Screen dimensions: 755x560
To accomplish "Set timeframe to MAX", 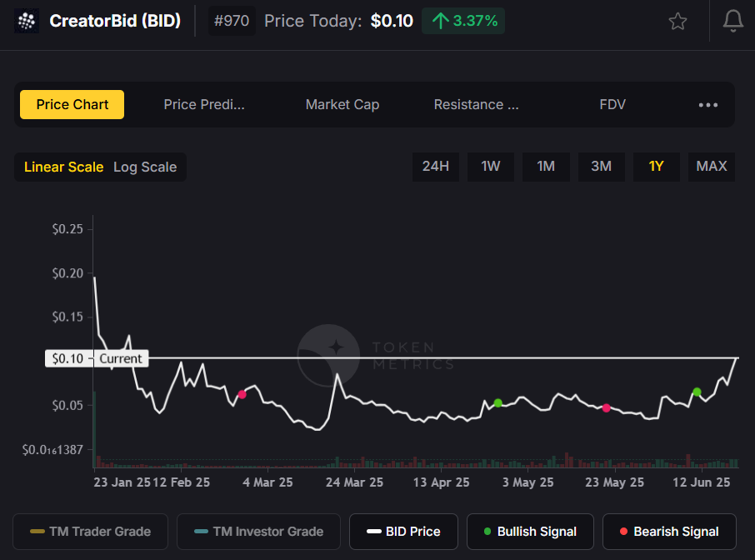I will [711, 167].
